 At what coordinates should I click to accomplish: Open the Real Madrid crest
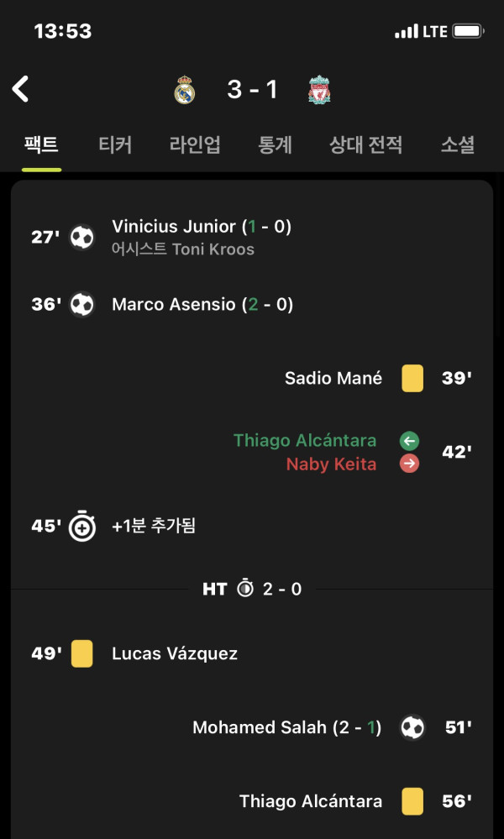pyautogui.click(x=185, y=89)
